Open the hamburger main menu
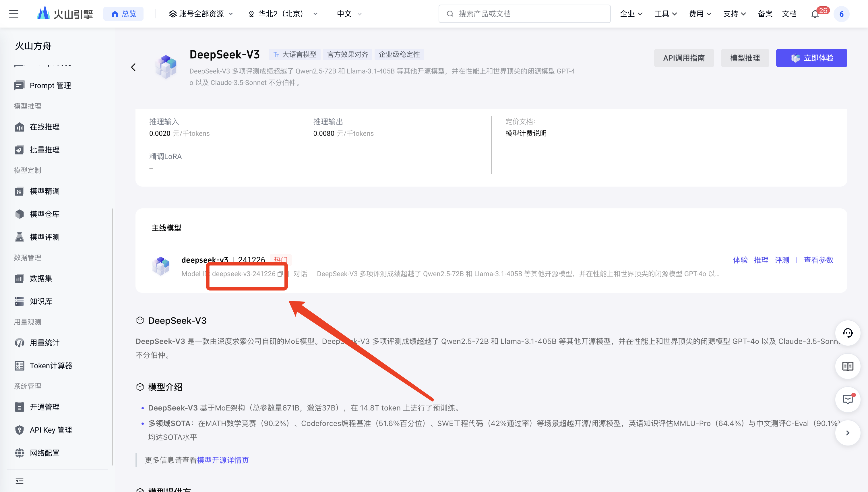The width and height of the screenshot is (868, 492). 14,14
